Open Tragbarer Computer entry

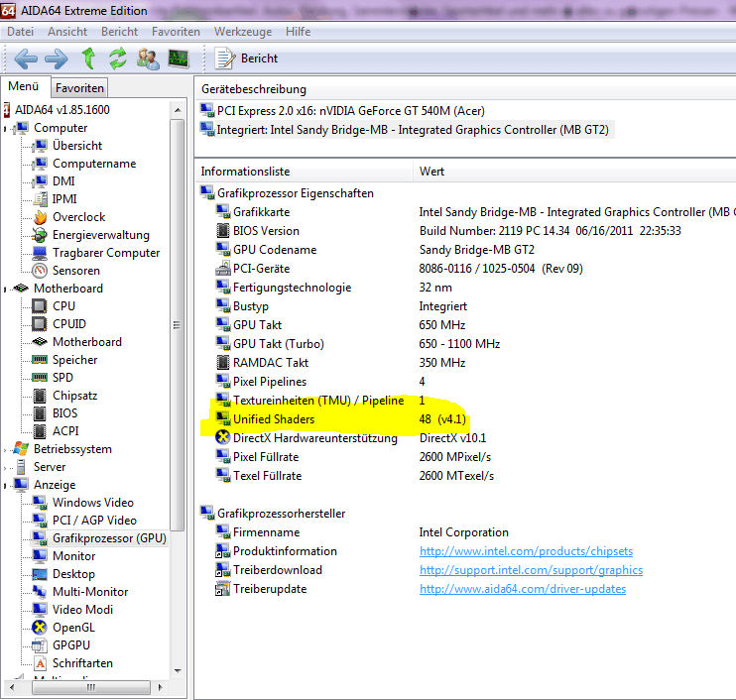coord(106,253)
